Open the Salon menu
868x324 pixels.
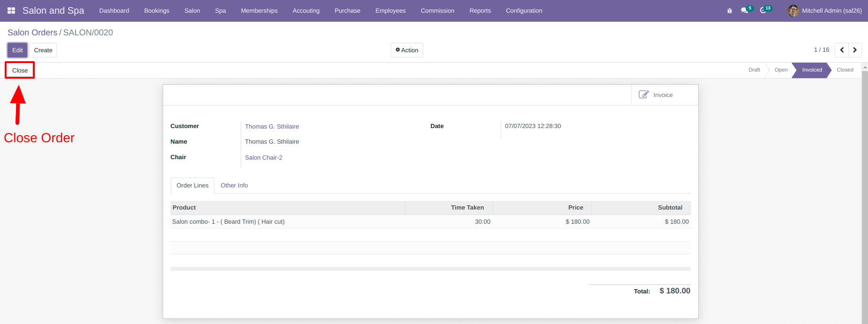(x=192, y=10)
